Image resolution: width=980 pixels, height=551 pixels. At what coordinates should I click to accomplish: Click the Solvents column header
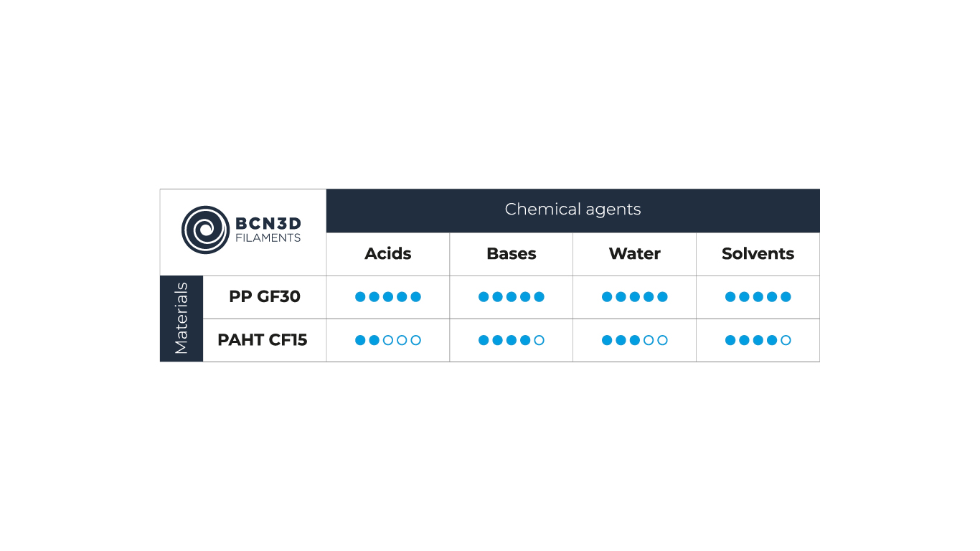758,254
